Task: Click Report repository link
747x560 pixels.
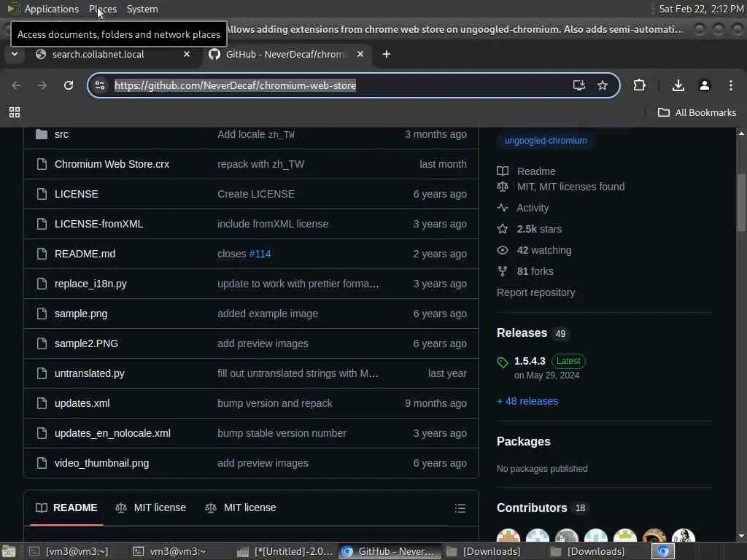Action: click(x=536, y=292)
